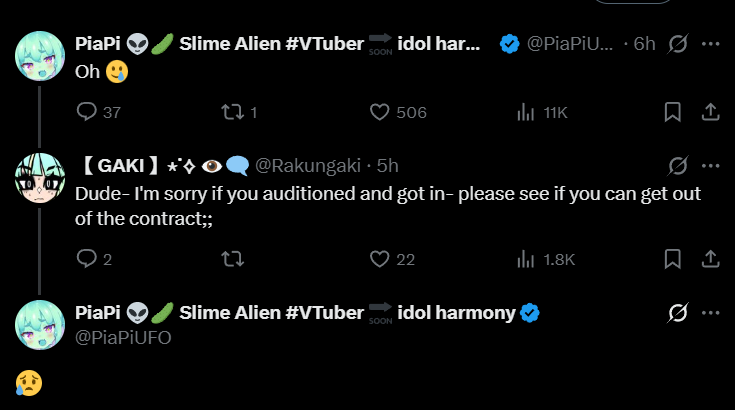
Task: Reply to GAKI's tweet about the contract
Action: pyautogui.click(x=87, y=259)
